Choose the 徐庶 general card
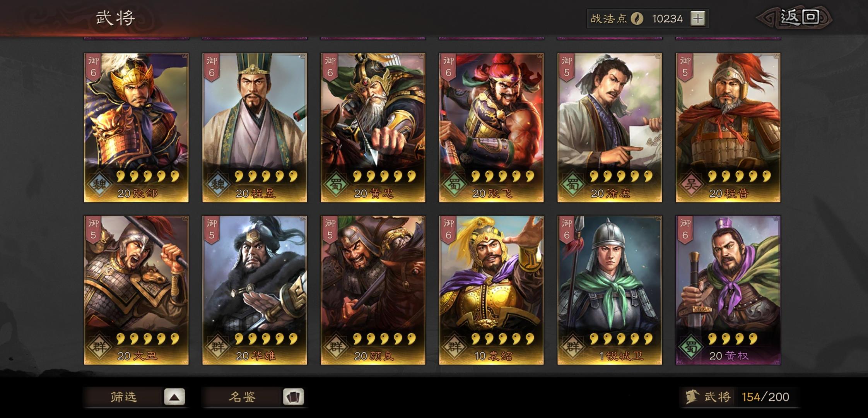 point(610,128)
